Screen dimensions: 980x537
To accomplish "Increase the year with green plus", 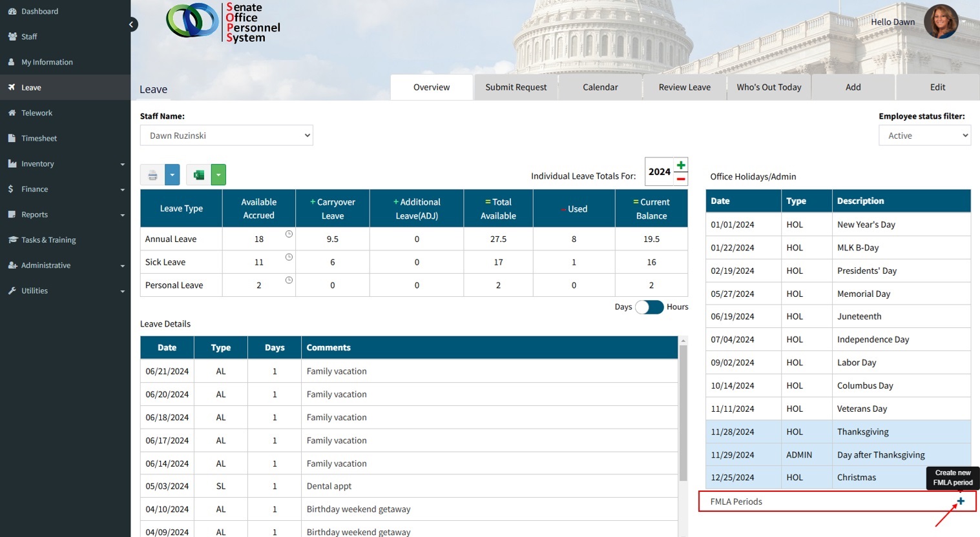I will pyautogui.click(x=681, y=165).
